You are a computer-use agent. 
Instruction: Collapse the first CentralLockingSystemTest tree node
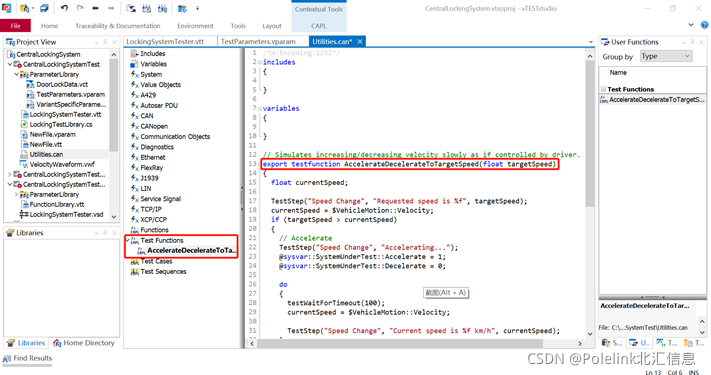tap(10, 64)
